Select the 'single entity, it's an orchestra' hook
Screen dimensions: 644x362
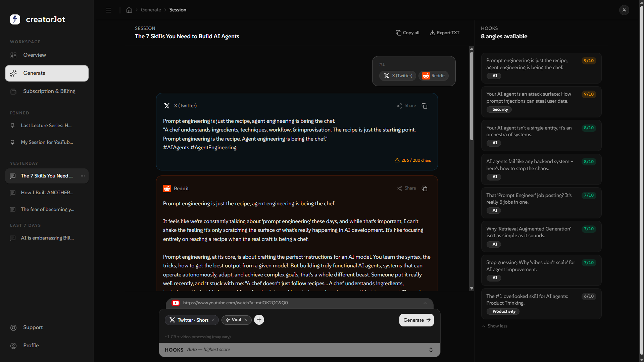pos(541,136)
